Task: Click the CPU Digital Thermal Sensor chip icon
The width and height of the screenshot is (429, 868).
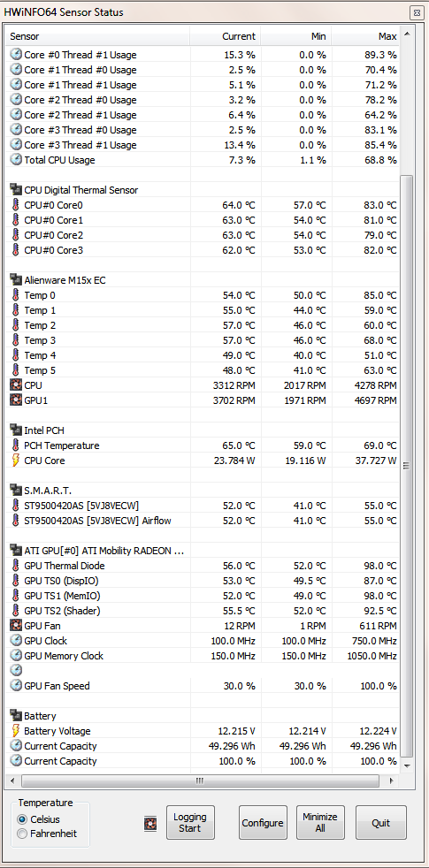Action: [x=16, y=190]
